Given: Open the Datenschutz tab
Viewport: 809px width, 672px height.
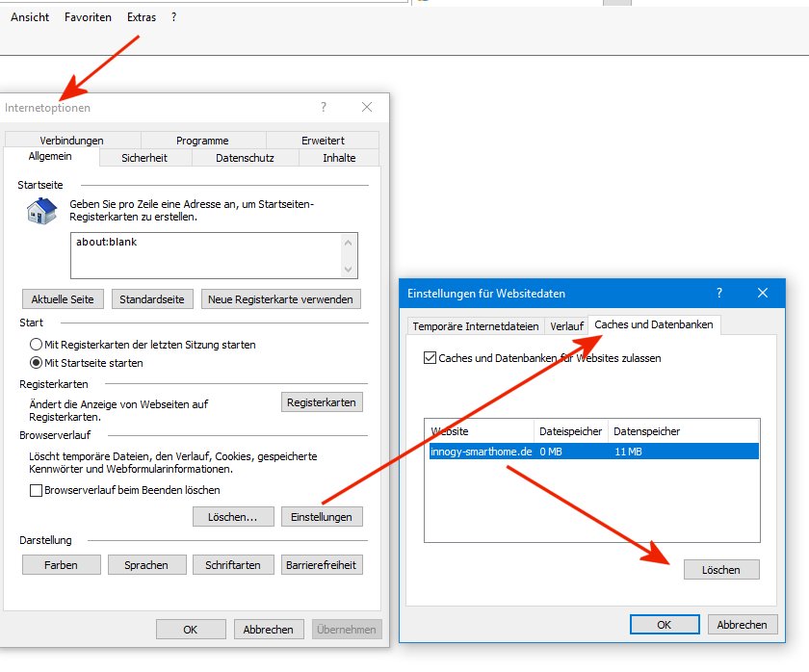Looking at the screenshot, I should click(x=245, y=158).
